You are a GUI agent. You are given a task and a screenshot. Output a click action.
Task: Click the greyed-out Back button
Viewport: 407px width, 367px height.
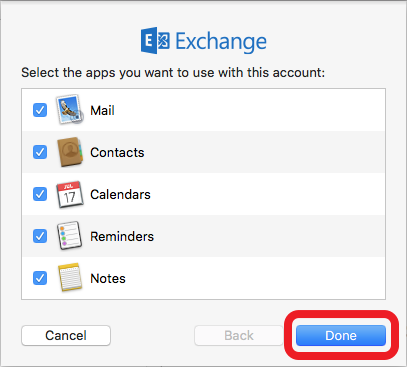point(239,335)
